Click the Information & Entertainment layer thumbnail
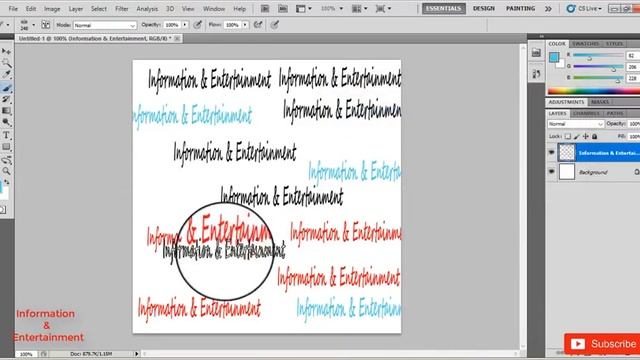Image resolution: width=640 pixels, height=360 pixels. (567, 152)
